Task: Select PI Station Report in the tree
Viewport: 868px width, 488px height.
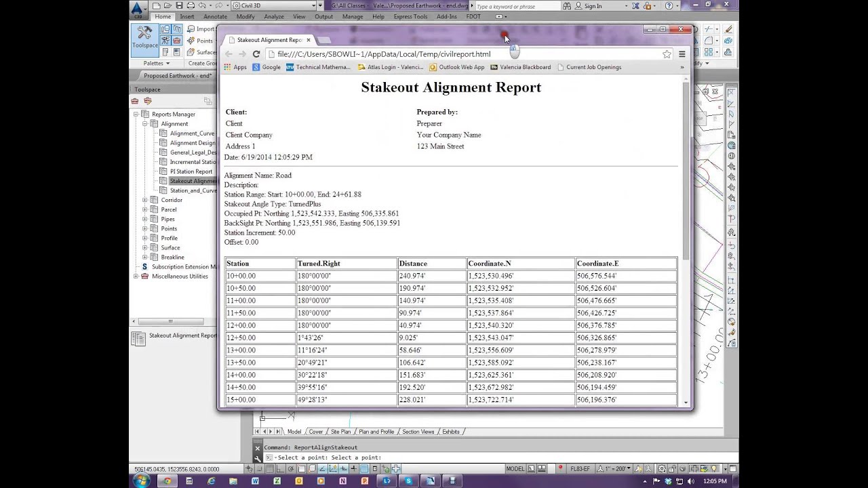Action: (191, 171)
